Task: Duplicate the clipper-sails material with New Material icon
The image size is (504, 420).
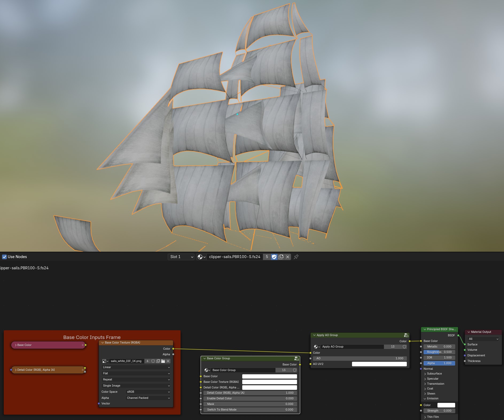Action: (x=281, y=257)
